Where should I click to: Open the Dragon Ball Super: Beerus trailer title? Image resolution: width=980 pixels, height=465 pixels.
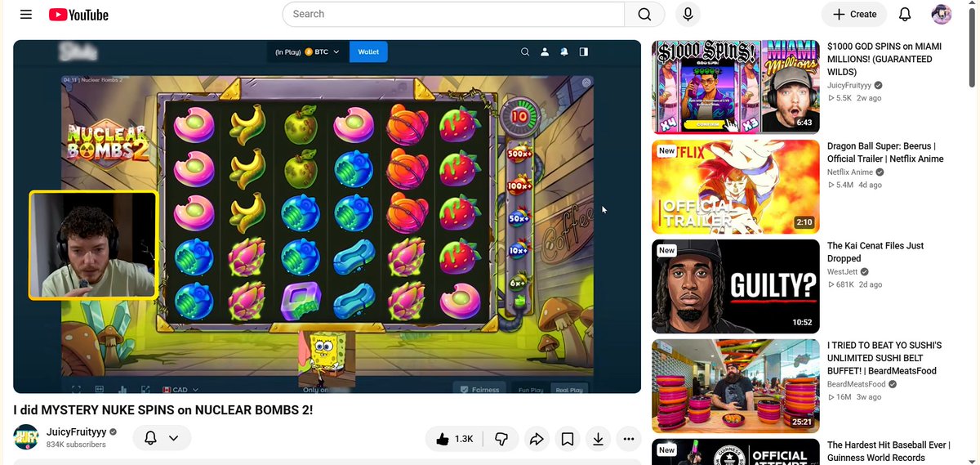click(885, 153)
